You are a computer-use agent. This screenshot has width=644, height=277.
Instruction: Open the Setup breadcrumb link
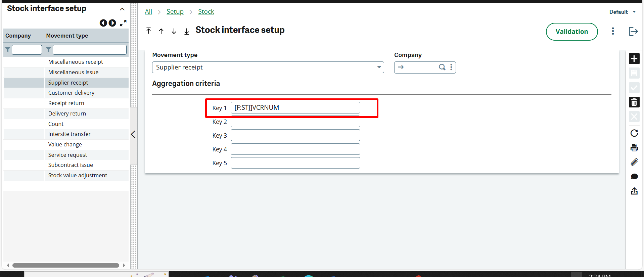175,12
